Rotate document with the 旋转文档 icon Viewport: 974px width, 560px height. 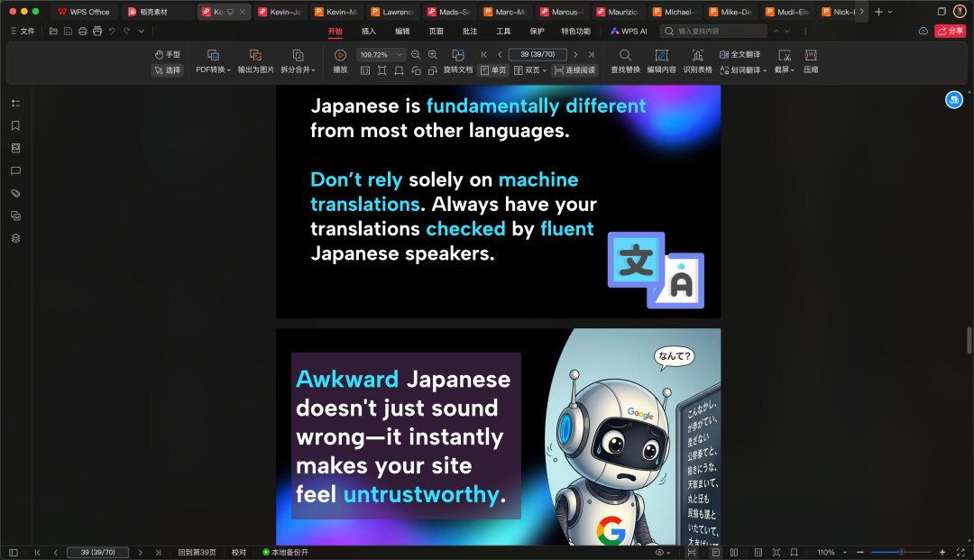pyautogui.click(x=458, y=55)
